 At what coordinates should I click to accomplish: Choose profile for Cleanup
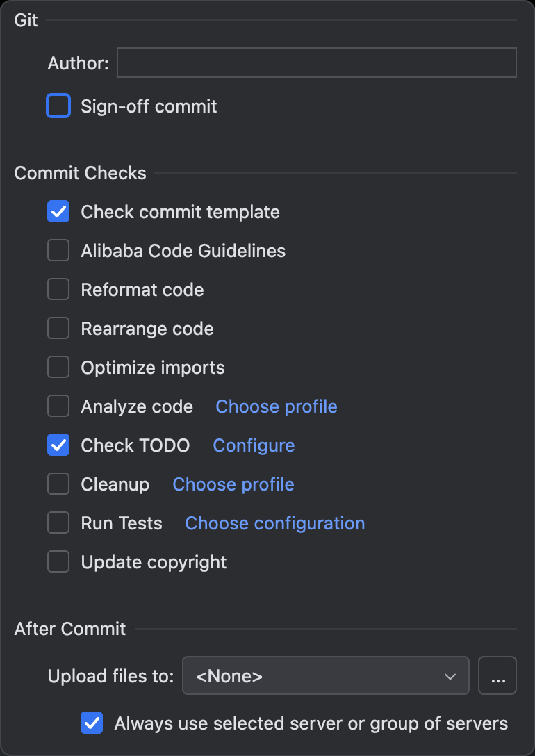pos(233,484)
